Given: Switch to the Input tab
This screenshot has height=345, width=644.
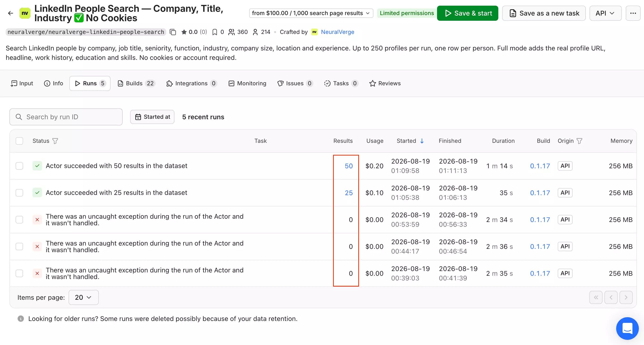Looking at the screenshot, I should point(22,83).
